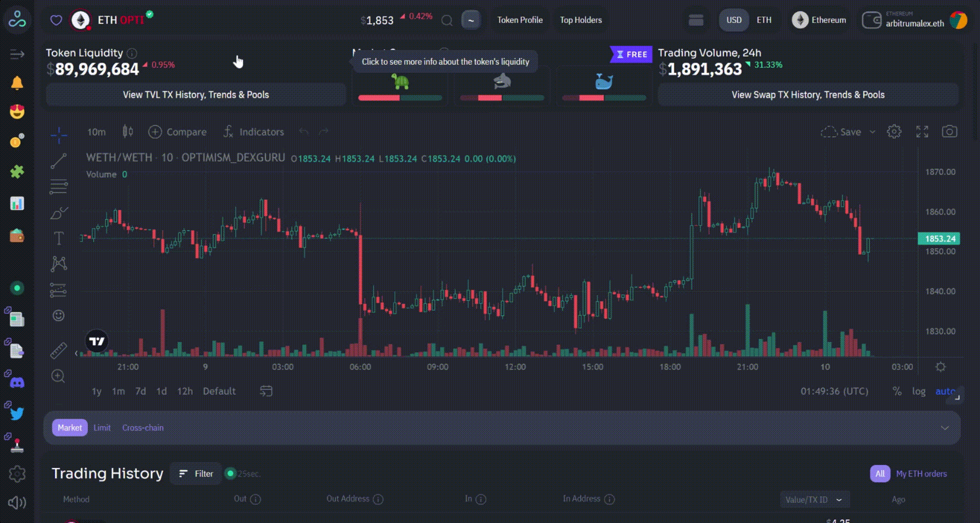Click the chart snapshot camera icon
This screenshot has width=980, height=523.
949,131
